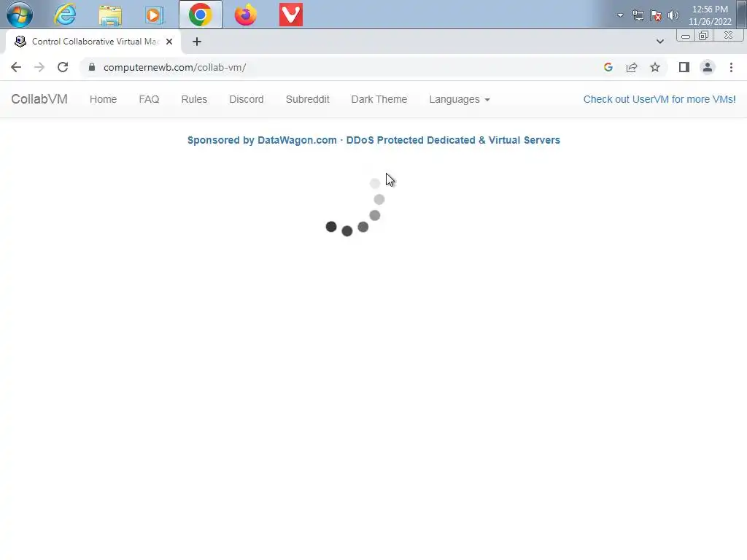Minimize the Chrome window
The image size is (747, 560).
pyautogui.click(x=685, y=36)
